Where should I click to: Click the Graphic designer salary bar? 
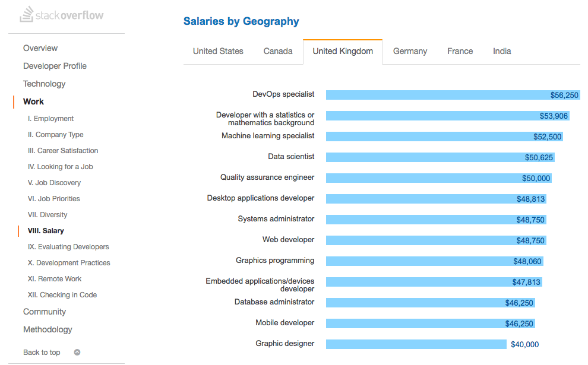pyautogui.click(x=416, y=344)
